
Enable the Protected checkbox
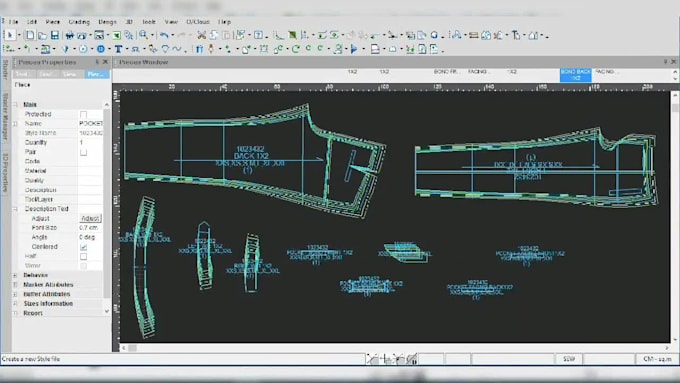pyautogui.click(x=83, y=115)
